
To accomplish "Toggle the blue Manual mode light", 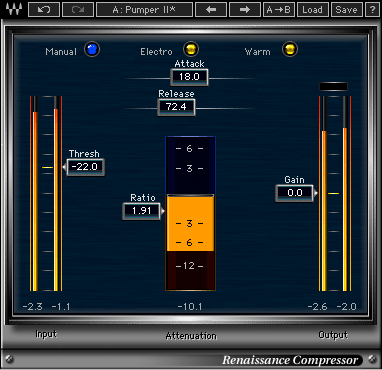I will coord(92,49).
